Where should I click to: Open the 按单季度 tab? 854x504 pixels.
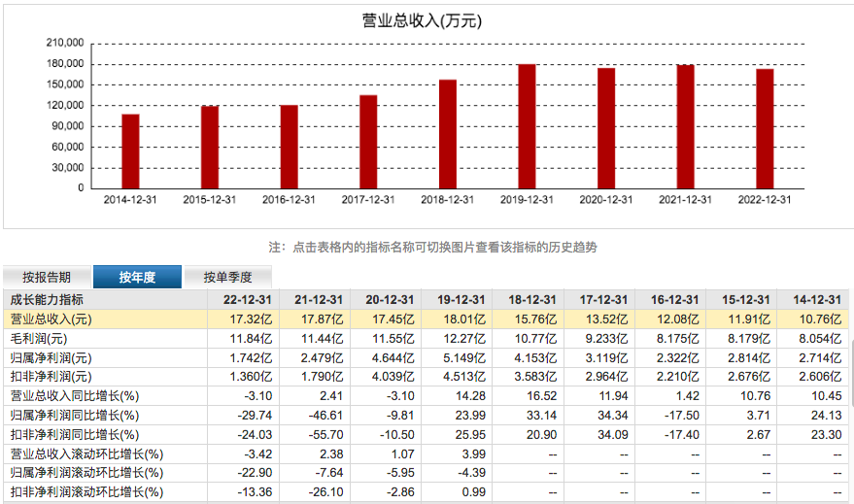227,277
